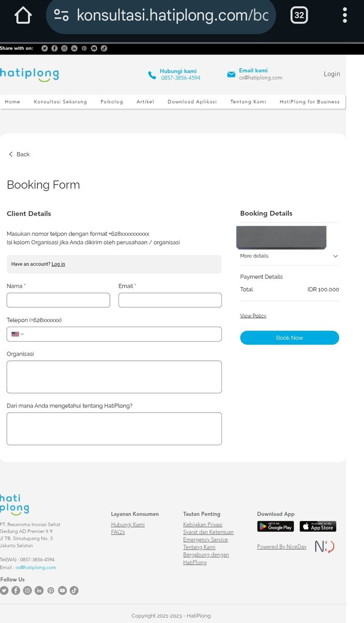
Task: Open the Artikel menu item
Action: pyautogui.click(x=145, y=102)
